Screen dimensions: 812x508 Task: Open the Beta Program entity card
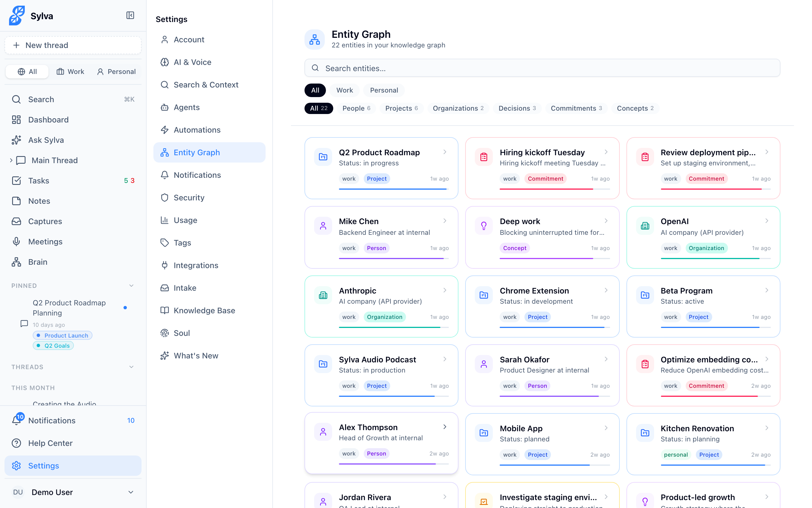[703, 306]
